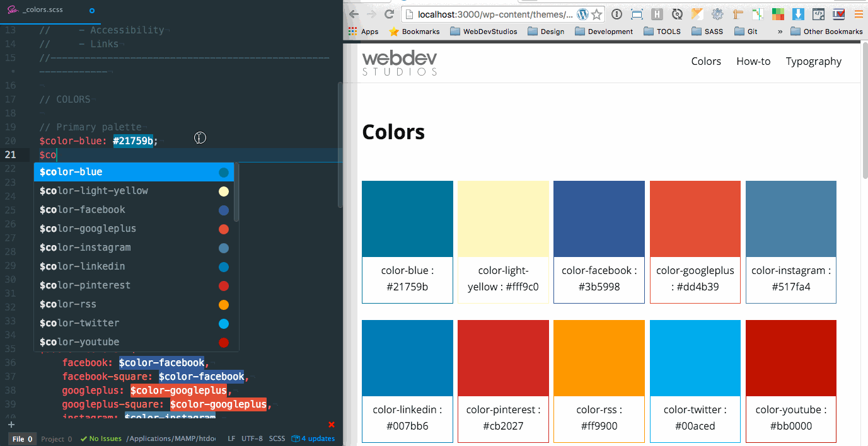Open the Design bookmark folder
The image size is (868, 446).
[x=546, y=31]
